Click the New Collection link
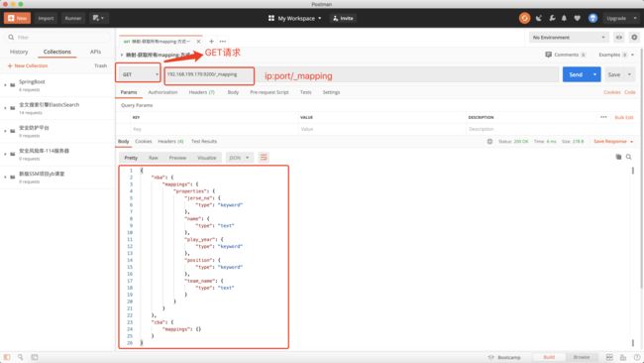 coord(28,65)
